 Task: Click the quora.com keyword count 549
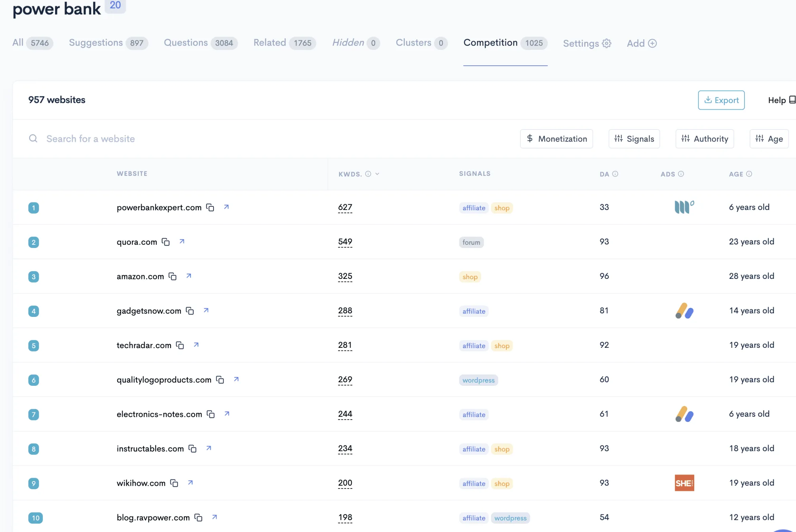click(345, 242)
